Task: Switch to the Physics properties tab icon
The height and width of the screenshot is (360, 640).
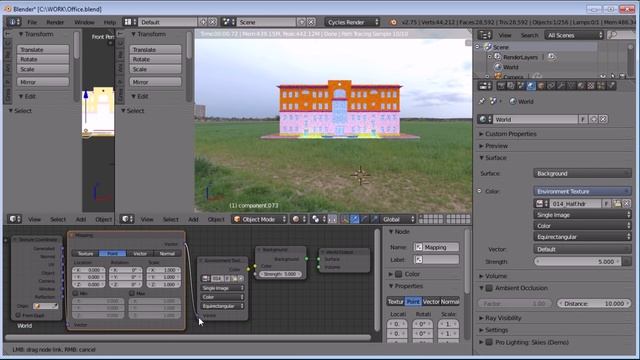Action: click(x=611, y=86)
